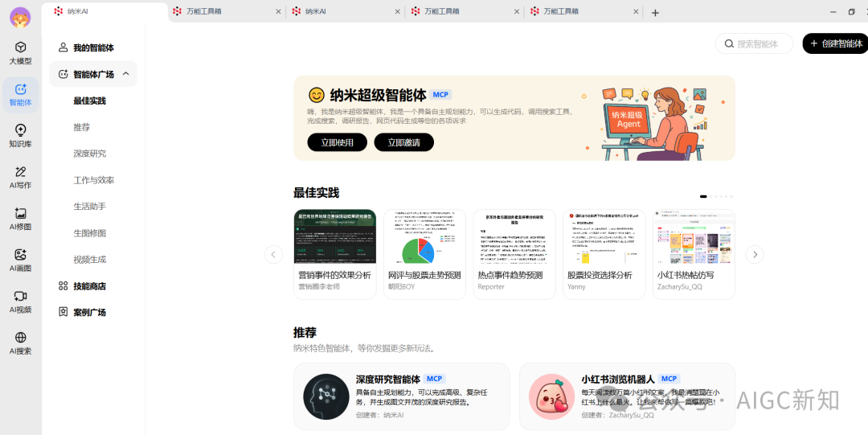Open the AI写作 sidebar icon
This screenshot has height=435, width=868.
[x=20, y=178]
